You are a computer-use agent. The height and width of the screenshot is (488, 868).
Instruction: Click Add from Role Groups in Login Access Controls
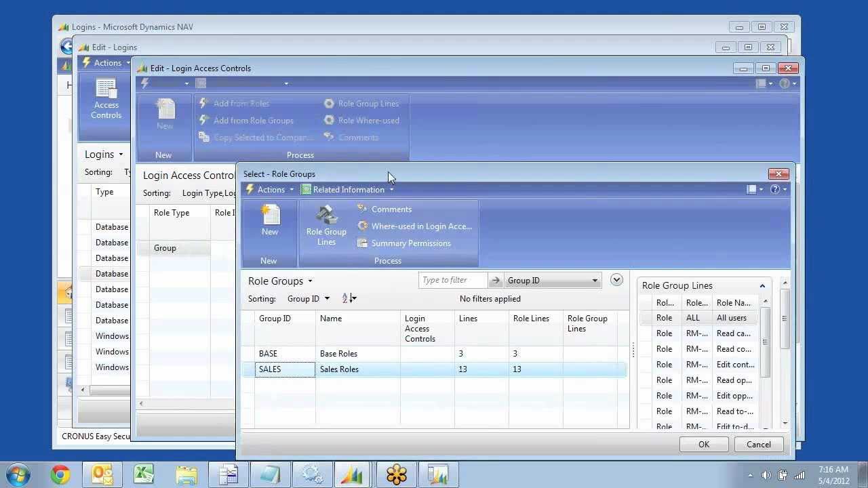pyautogui.click(x=246, y=121)
